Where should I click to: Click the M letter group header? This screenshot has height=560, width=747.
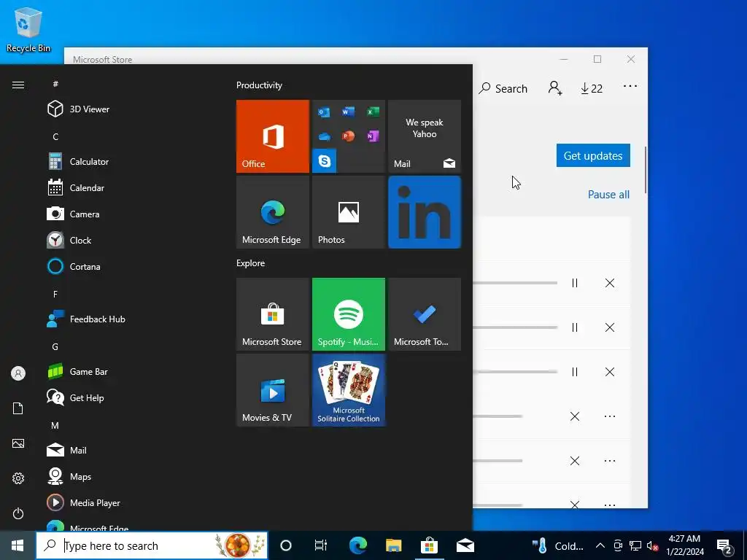click(55, 425)
